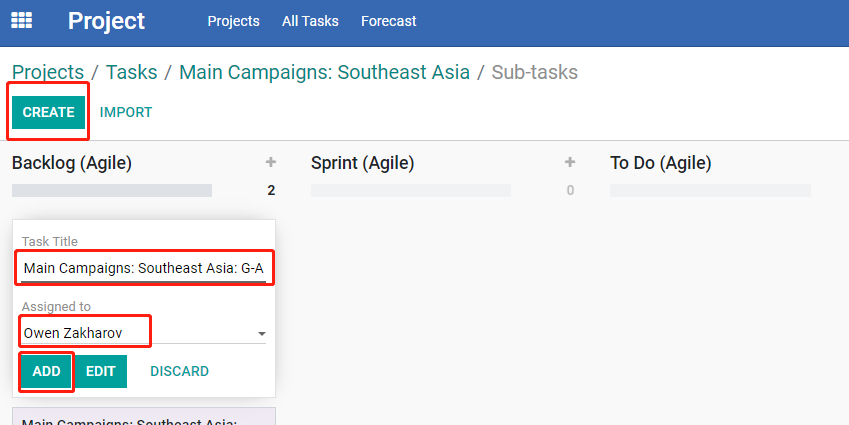
Task: Click the IMPORT button
Action: 126,112
